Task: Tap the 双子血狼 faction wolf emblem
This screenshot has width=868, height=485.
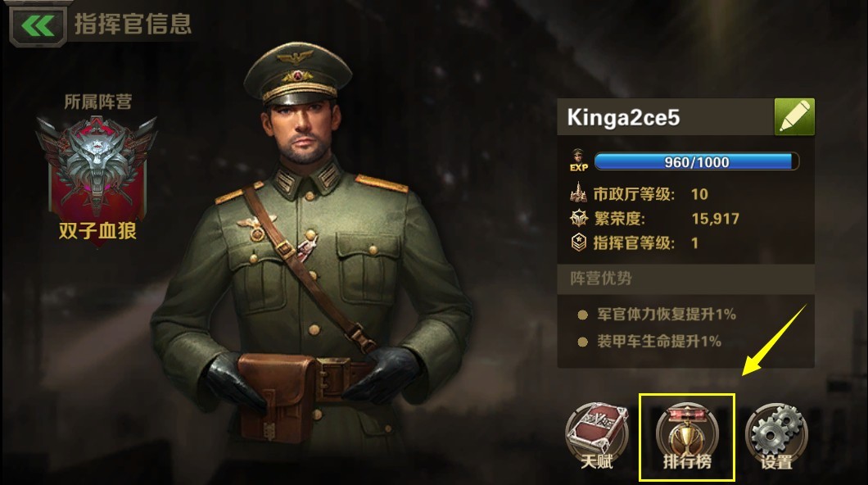Action: click(x=97, y=165)
